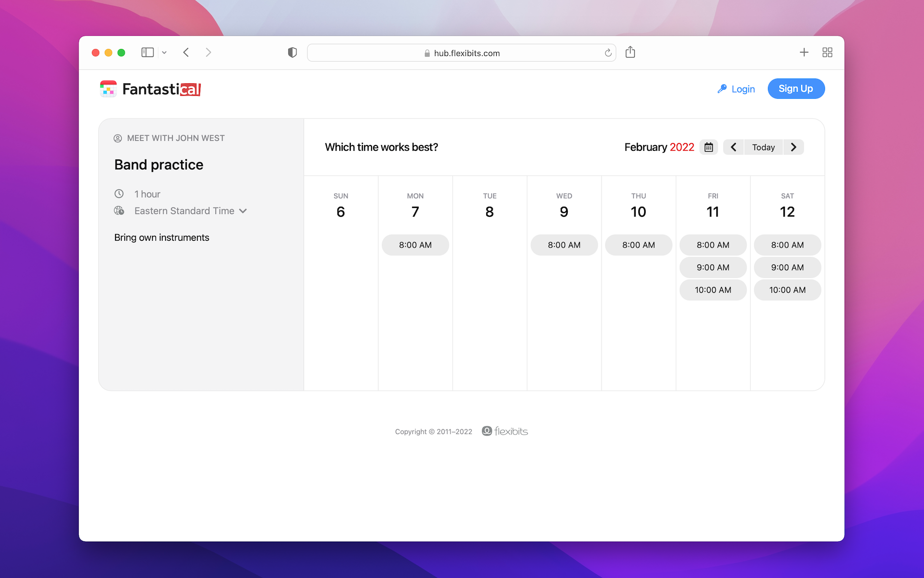The width and height of the screenshot is (924, 578).
Task: Show the tab overview grid icon
Action: coord(827,53)
